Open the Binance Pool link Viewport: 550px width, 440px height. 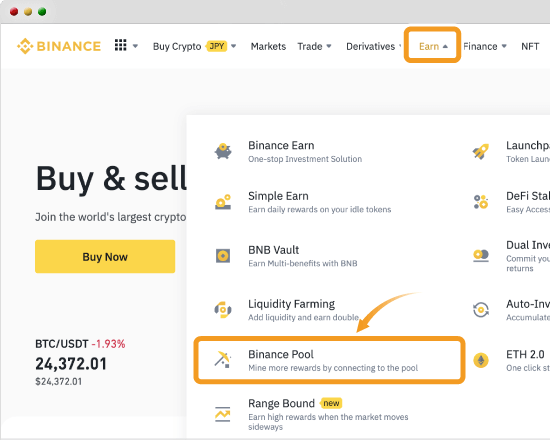pyautogui.click(x=329, y=360)
